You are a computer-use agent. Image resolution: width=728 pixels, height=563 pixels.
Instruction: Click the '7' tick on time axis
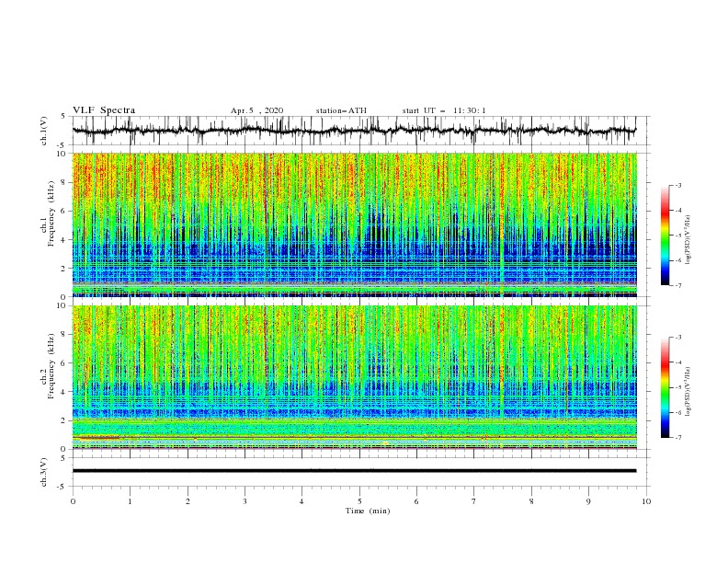coord(474,501)
